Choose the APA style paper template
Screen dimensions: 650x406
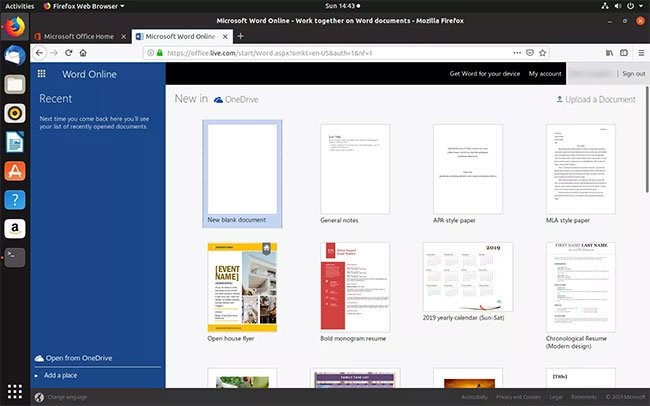click(x=468, y=174)
